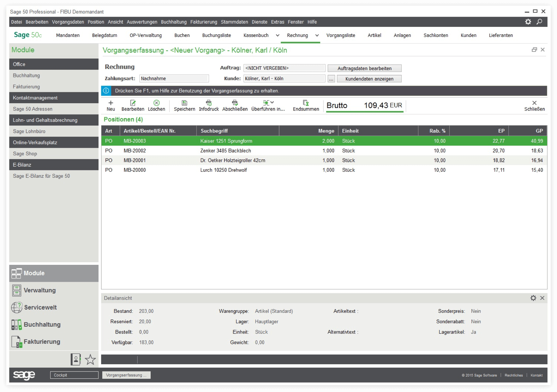This screenshot has height=392, width=557.
Task: Click the favorites star icon
Action: [90, 359]
